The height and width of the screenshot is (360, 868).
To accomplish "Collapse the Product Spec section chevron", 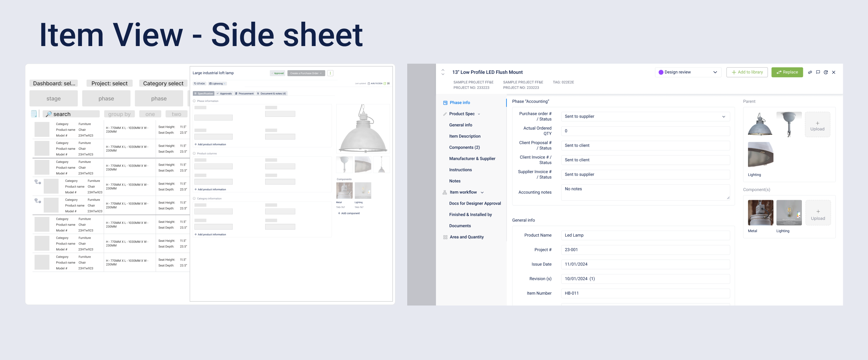I will (479, 114).
